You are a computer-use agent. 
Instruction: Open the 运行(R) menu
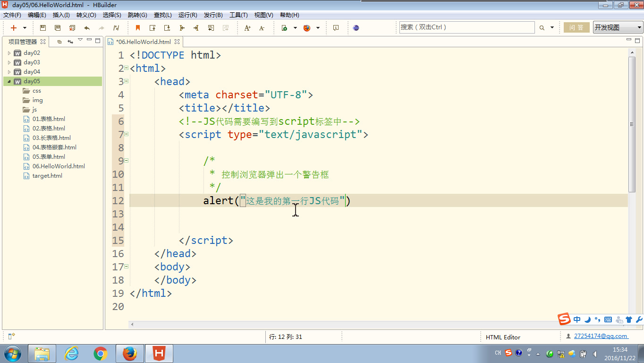(188, 15)
